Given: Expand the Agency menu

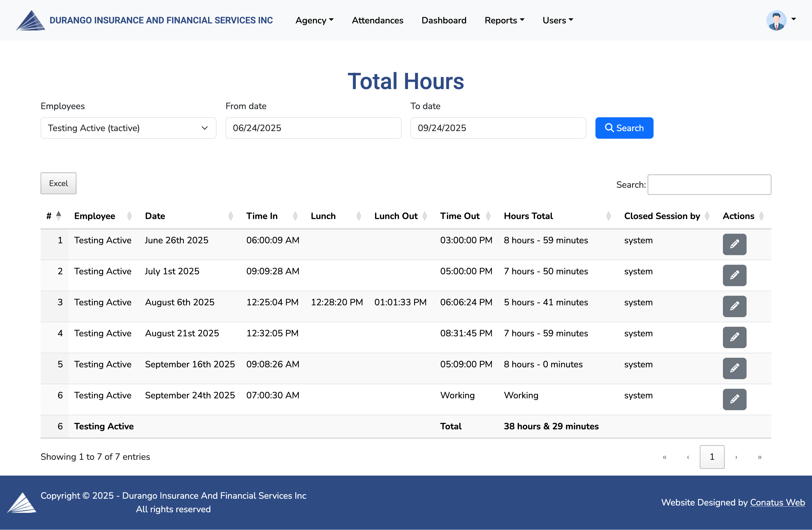Looking at the screenshot, I should [x=314, y=21].
